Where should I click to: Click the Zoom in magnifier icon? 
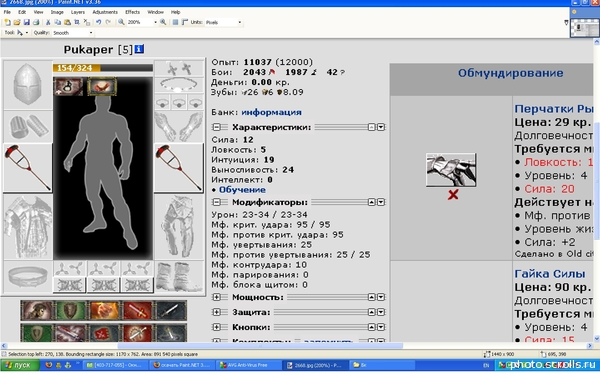[163, 22]
